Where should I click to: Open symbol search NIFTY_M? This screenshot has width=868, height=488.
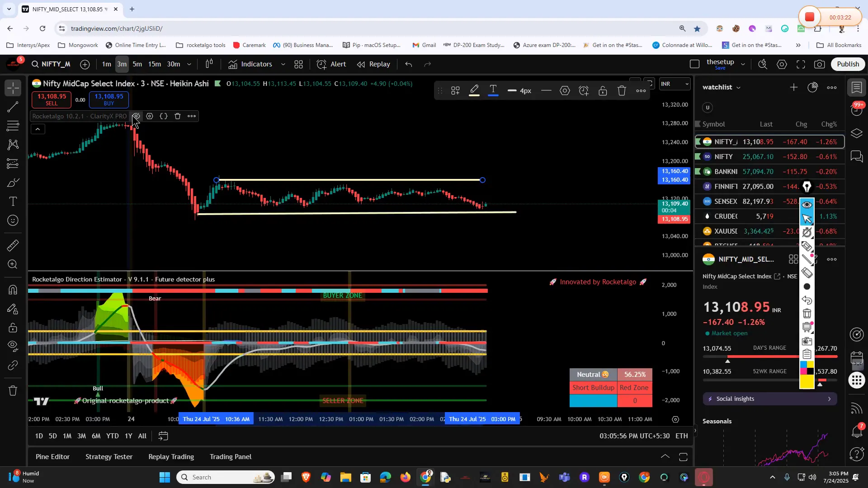pyautogui.click(x=51, y=64)
